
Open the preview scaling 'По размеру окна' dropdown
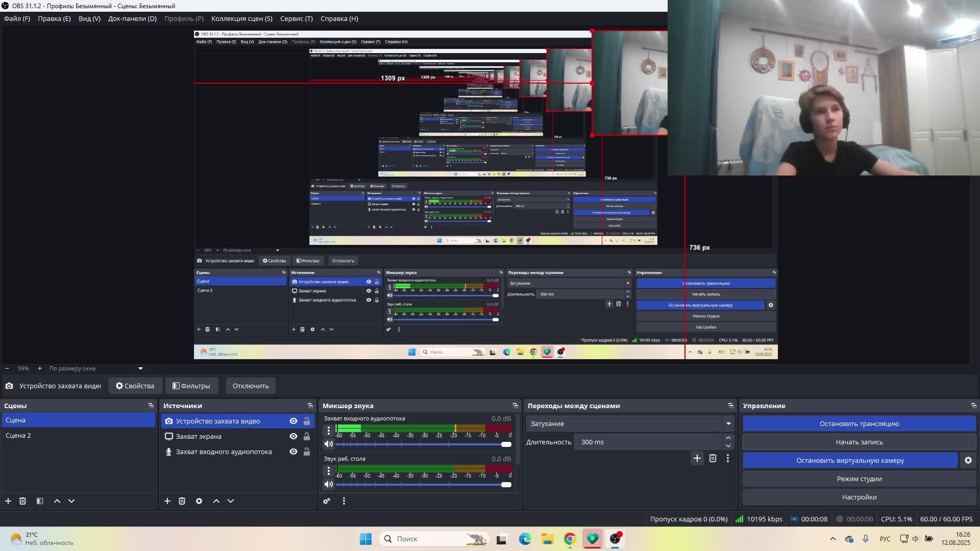140,368
